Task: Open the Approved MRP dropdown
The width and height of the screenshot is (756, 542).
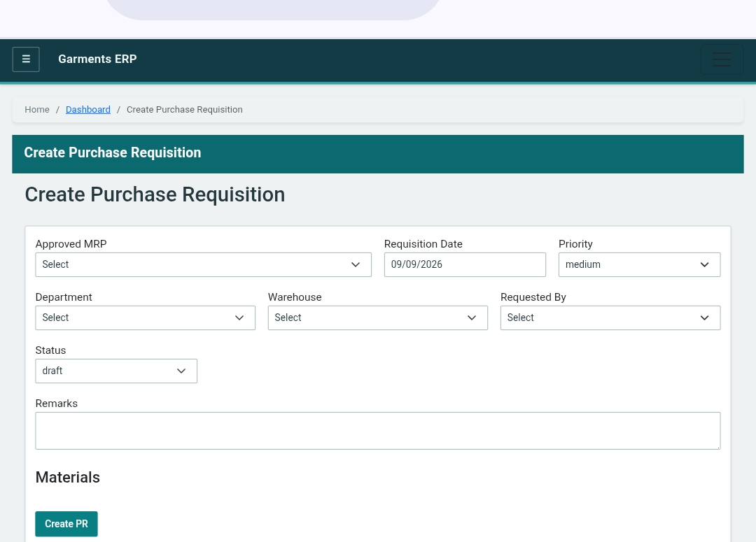Action: click(204, 264)
